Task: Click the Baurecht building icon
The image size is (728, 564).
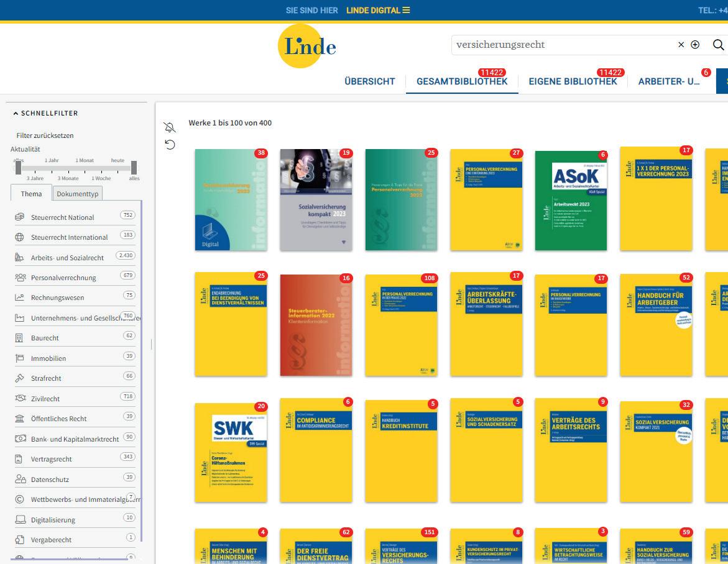Action: click(x=19, y=338)
